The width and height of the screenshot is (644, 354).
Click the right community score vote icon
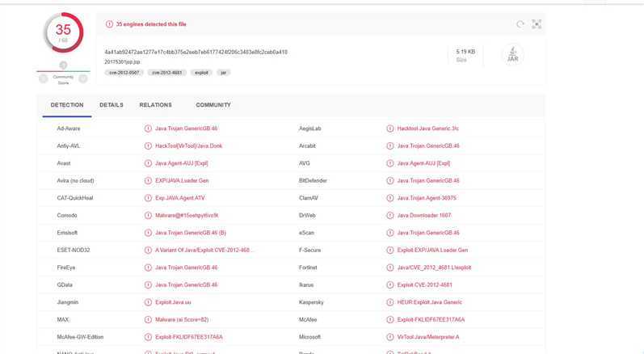pos(83,78)
